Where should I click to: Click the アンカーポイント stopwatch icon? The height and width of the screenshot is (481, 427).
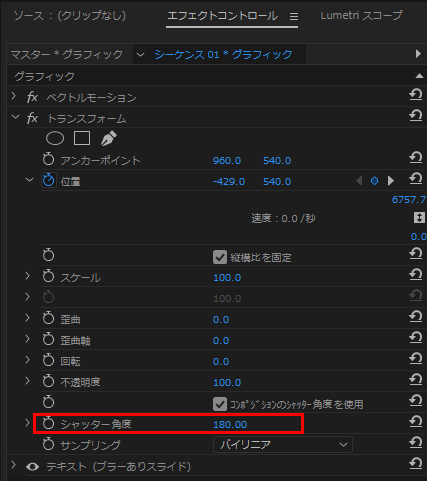(x=49, y=160)
